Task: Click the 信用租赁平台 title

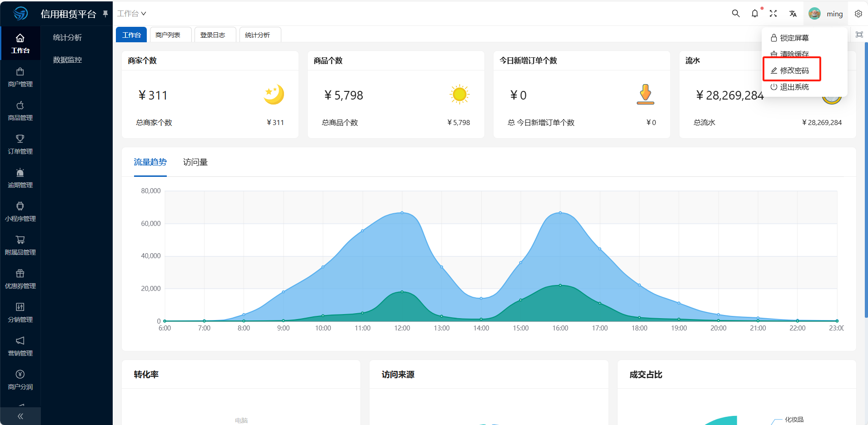Action: [68, 14]
